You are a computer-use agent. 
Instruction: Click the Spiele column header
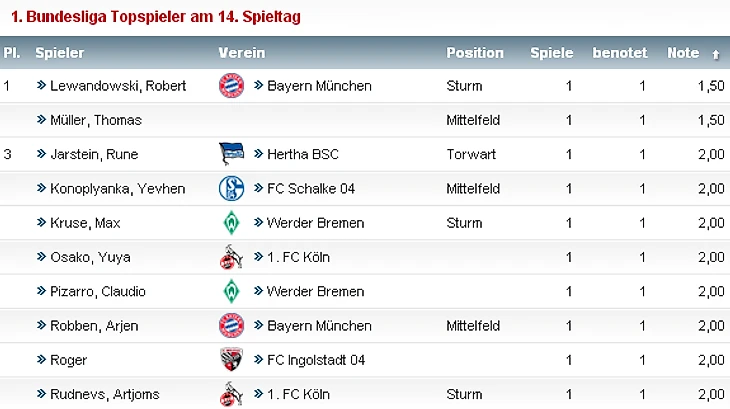[x=552, y=53]
